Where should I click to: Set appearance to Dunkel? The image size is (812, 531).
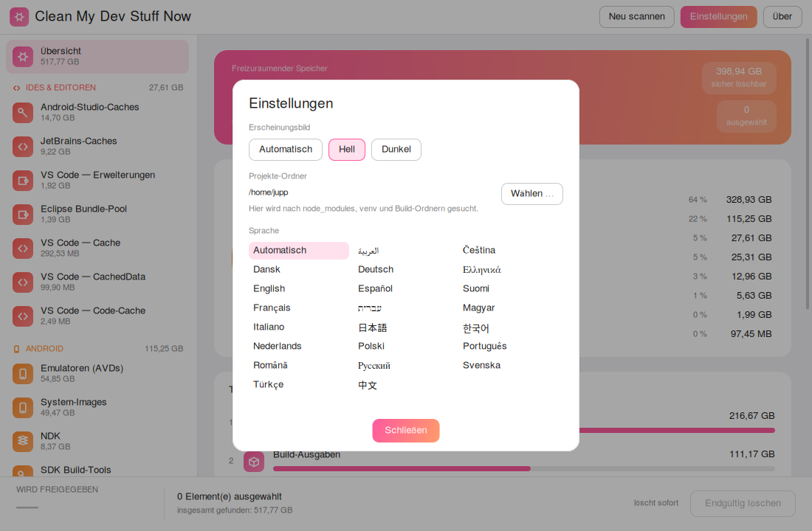point(396,150)
